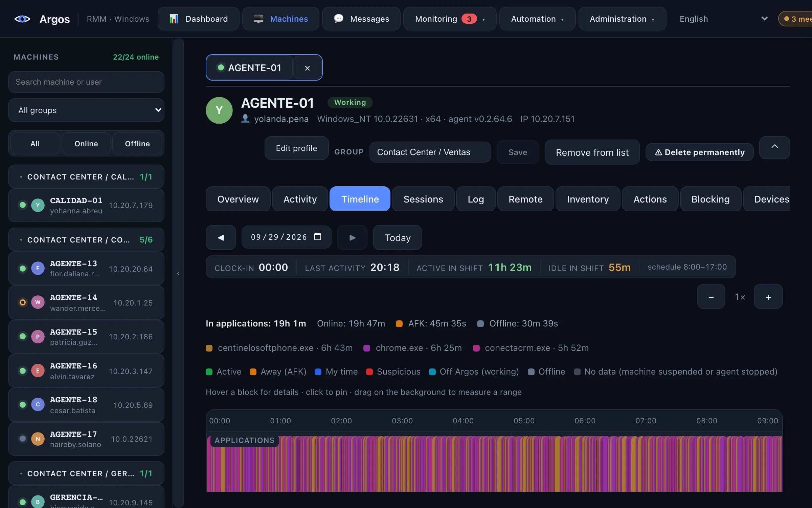Viewport: 812px width, 508px height.
Task: Focus the Search machine or user field
Action: point(86,82)
